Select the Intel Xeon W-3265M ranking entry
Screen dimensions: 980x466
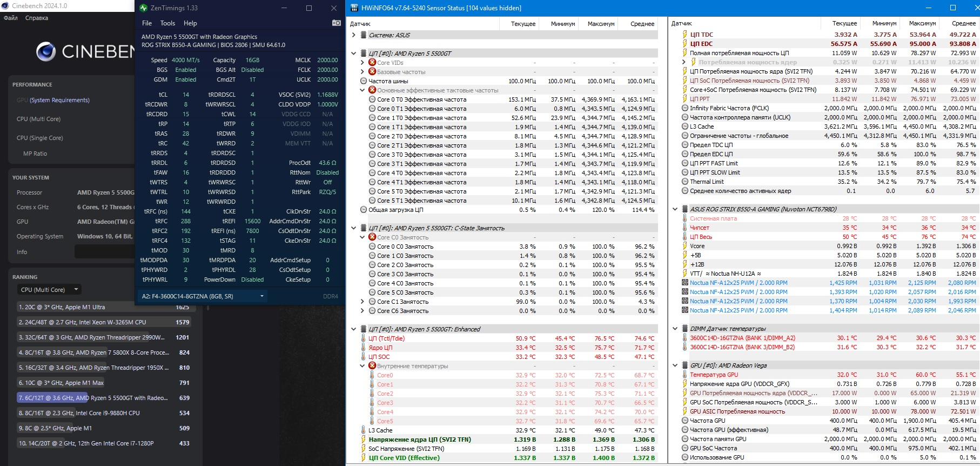pos(104,322)
